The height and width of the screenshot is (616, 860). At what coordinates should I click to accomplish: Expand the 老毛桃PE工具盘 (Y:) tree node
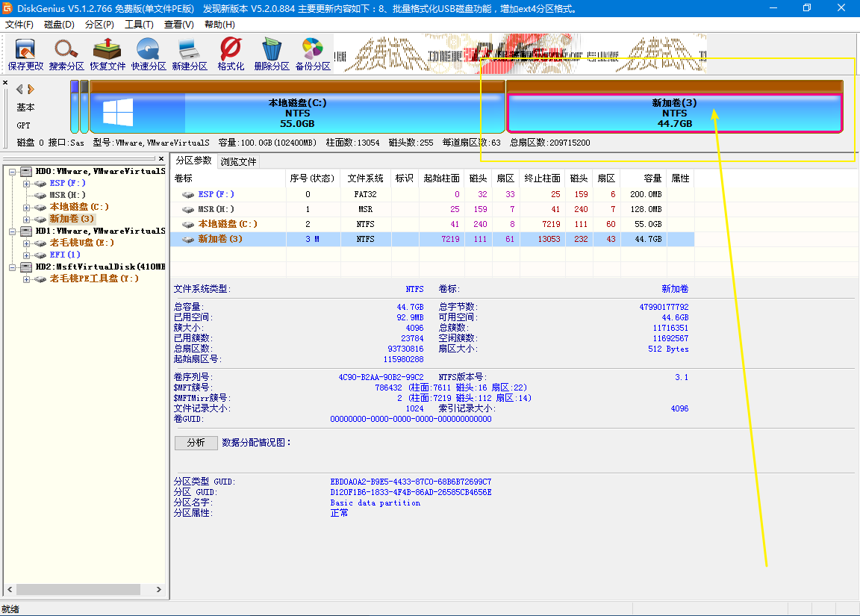(26, 279)
